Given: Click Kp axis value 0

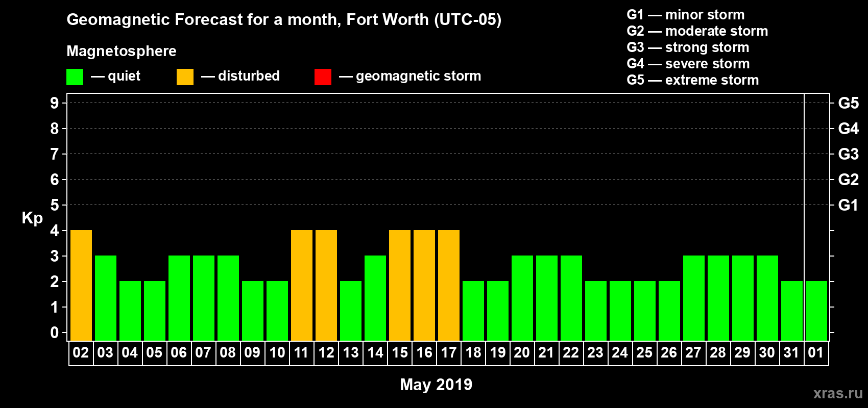Looking at the screenshot, I should [55, 333].
